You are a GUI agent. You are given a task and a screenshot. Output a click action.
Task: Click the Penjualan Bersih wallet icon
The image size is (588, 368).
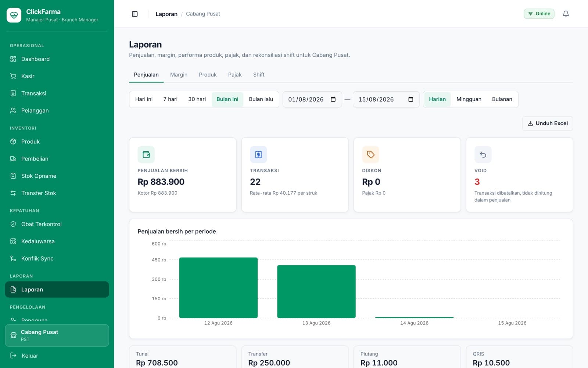(146, 155)
